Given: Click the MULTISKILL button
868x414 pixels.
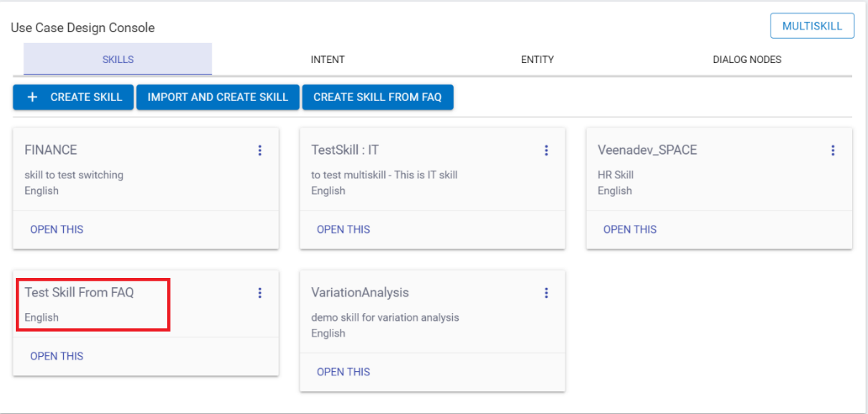Looking at the screenshot, I should pos(812,27).
